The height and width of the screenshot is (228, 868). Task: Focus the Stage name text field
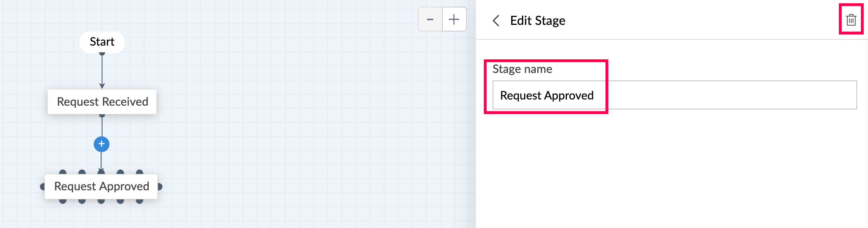point(674,95)
